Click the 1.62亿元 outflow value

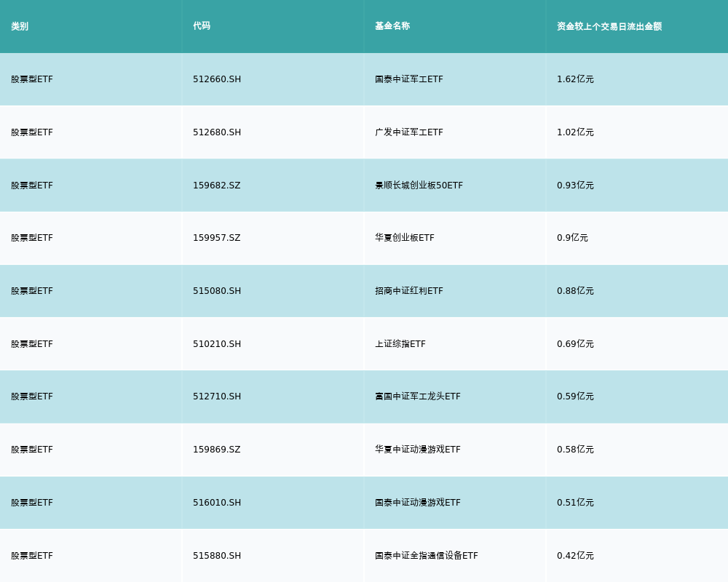575,79
